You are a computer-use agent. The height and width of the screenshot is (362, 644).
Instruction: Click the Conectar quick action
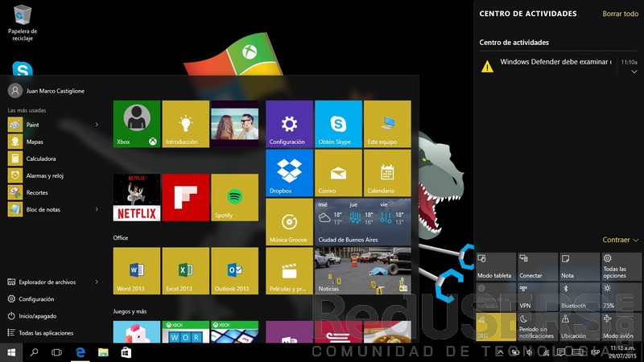pyautogui.click(x=538, y=266)
